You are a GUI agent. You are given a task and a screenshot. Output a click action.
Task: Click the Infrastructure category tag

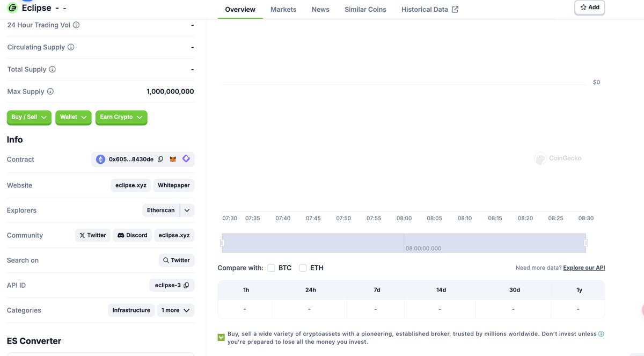pos(131,310)
